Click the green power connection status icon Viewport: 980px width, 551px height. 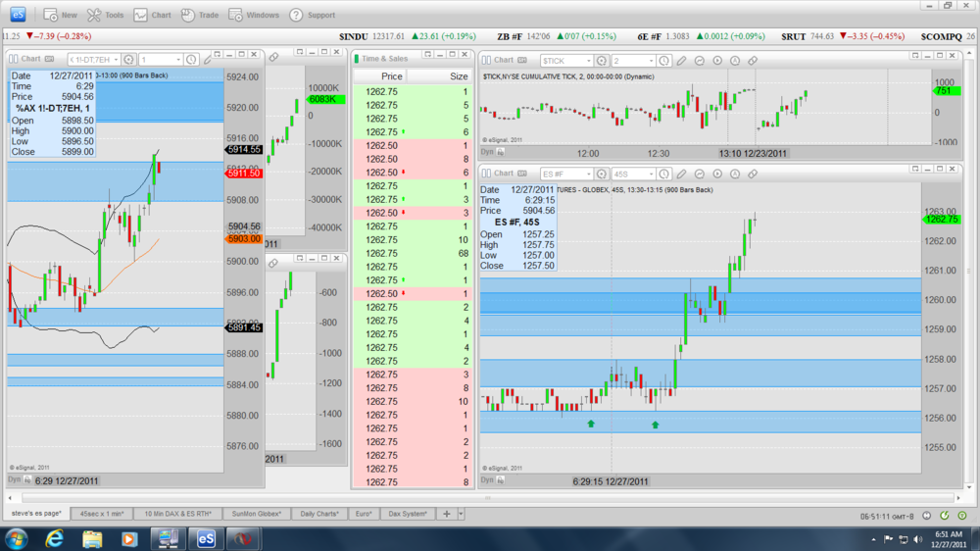click(x=962, y=516)
